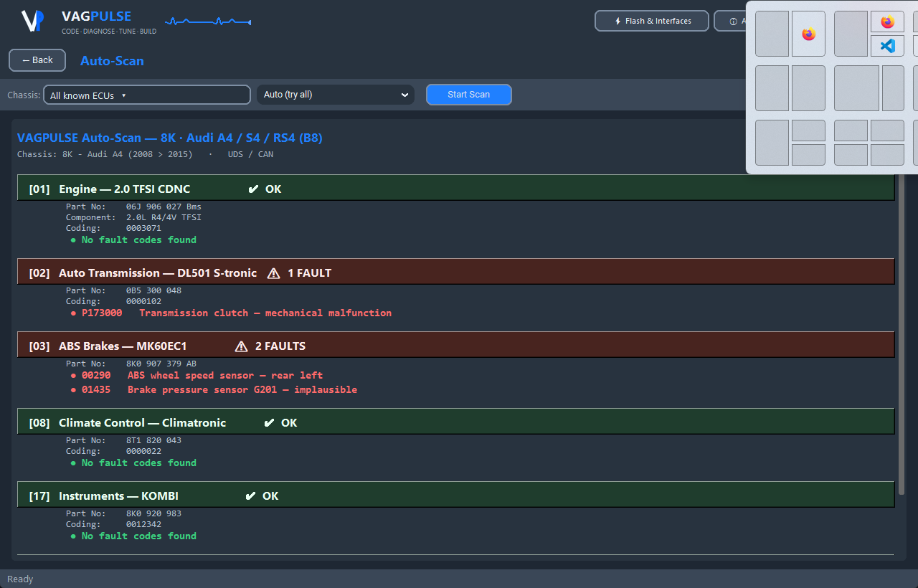Click fault code 'P173000' transmission clutch line

click(231, 313)
